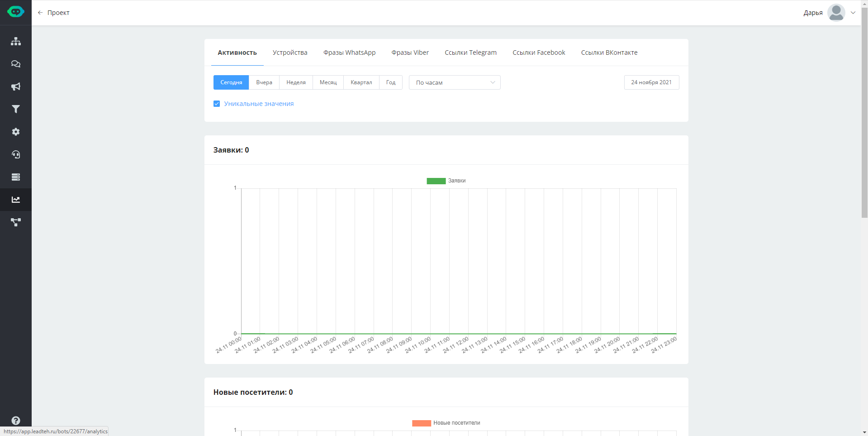
Task: Select the Год period button
Action: point(391,82)
